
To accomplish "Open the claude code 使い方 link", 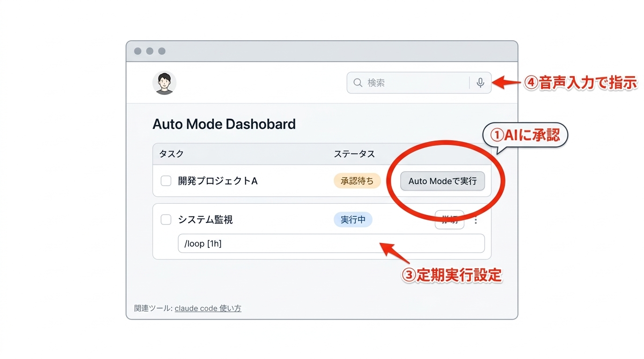I will (208, 308).
